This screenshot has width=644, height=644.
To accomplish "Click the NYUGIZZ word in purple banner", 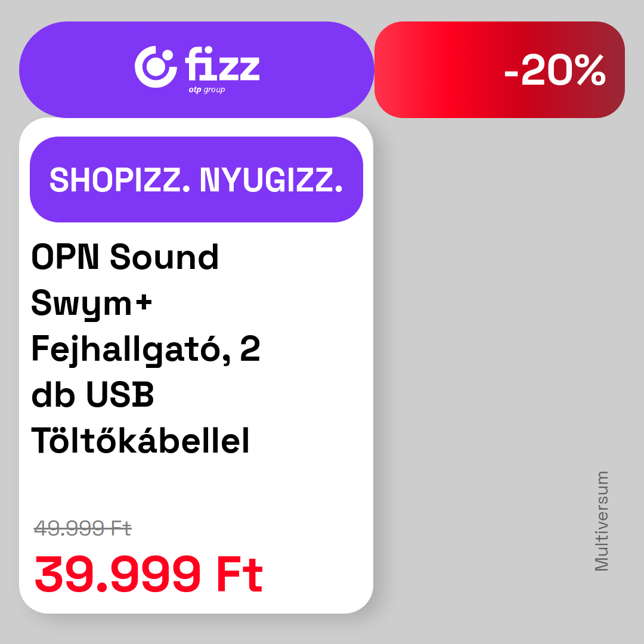I will [271, 180].
